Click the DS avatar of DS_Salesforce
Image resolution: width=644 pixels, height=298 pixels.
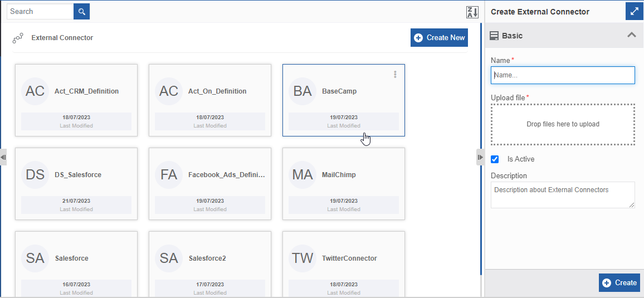pos(35,175)
